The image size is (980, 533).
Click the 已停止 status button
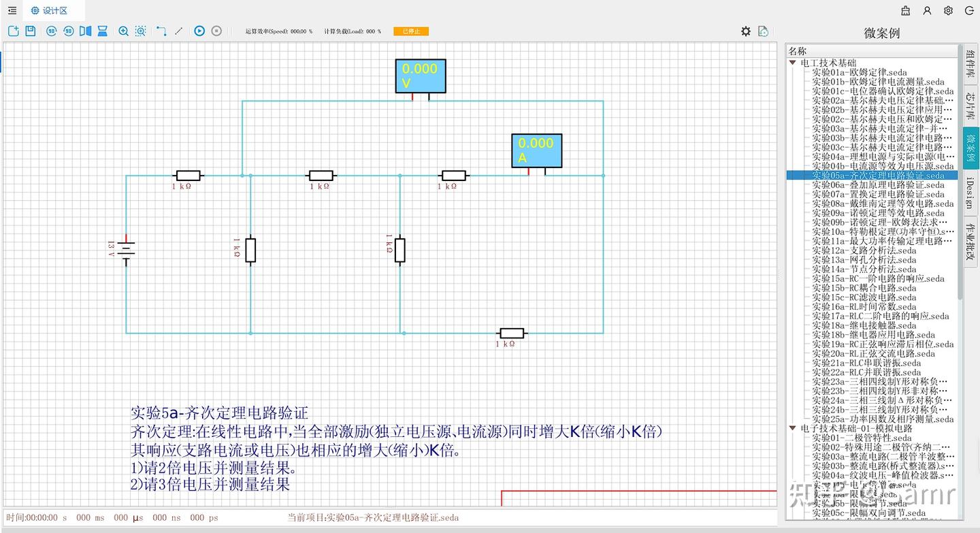click(x=410, y=31)
